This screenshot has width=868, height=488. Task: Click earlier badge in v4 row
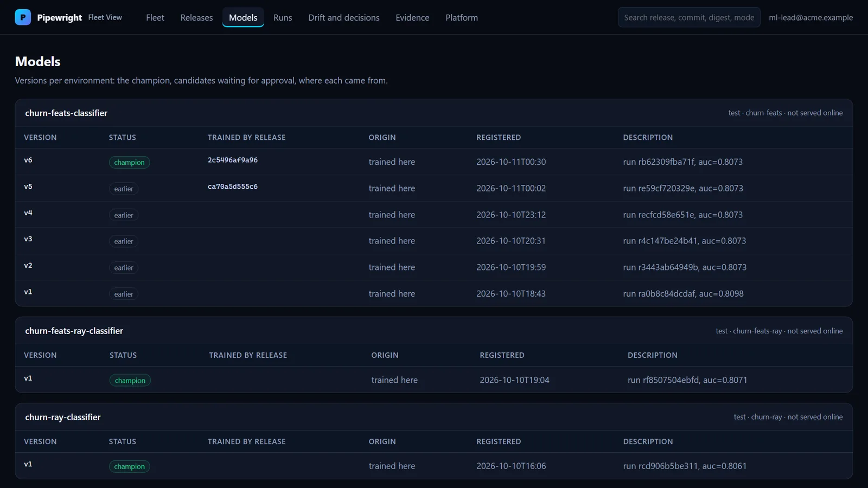click(x=124, y=215)
